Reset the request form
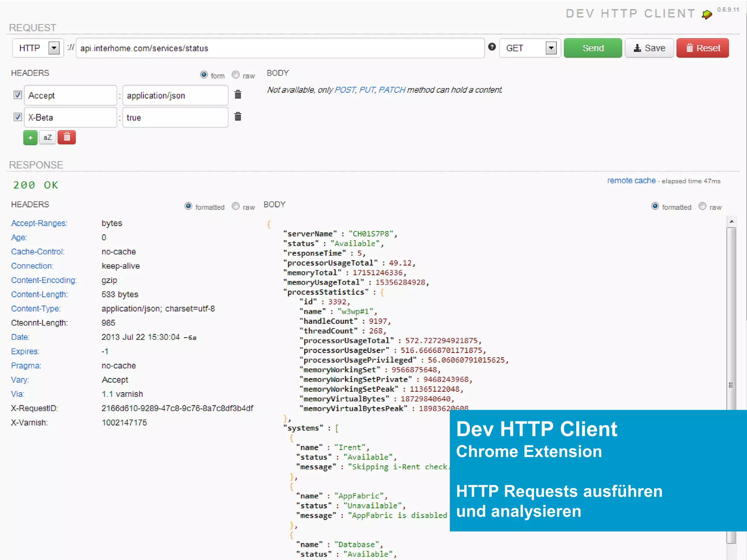 coord(703,48)
